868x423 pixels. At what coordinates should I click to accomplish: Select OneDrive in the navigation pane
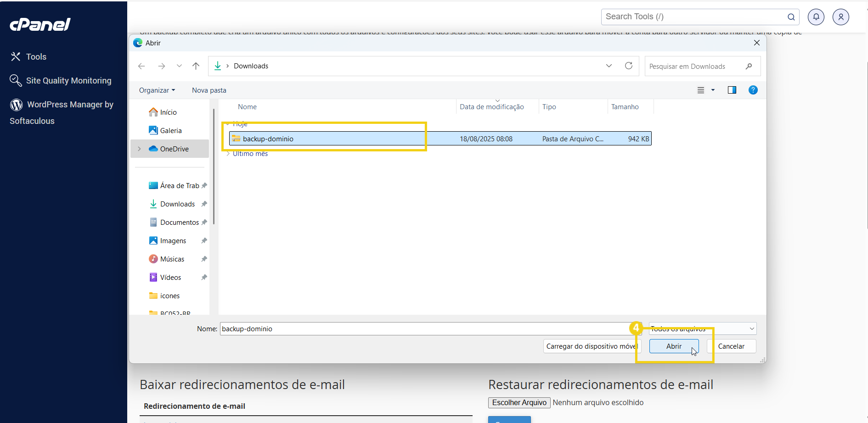click(x=169, y=149)
